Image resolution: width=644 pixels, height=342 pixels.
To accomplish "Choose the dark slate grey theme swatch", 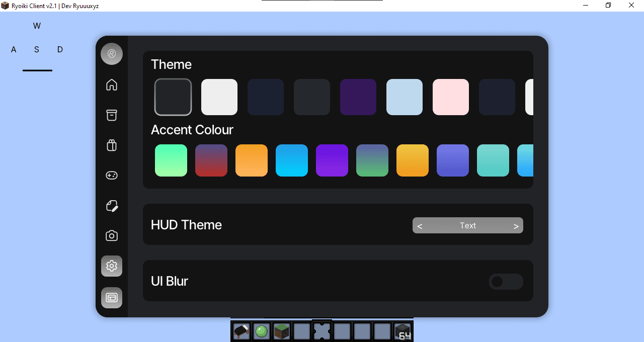I will coord(312,97).
